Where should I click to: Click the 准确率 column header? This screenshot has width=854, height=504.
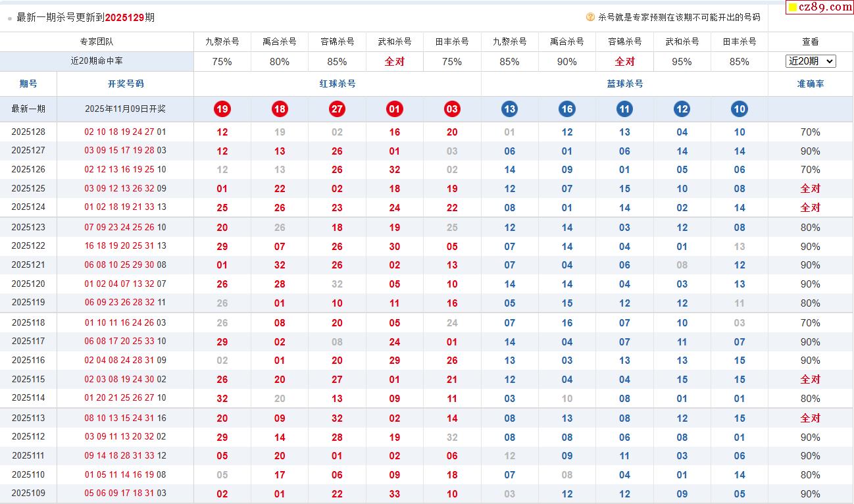(811, 84)
